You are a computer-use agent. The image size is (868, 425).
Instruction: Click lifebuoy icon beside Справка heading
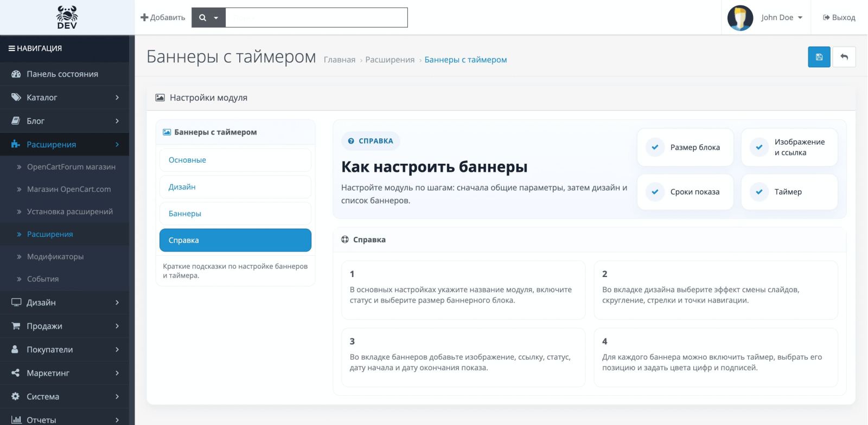click(x=345, y=240)
